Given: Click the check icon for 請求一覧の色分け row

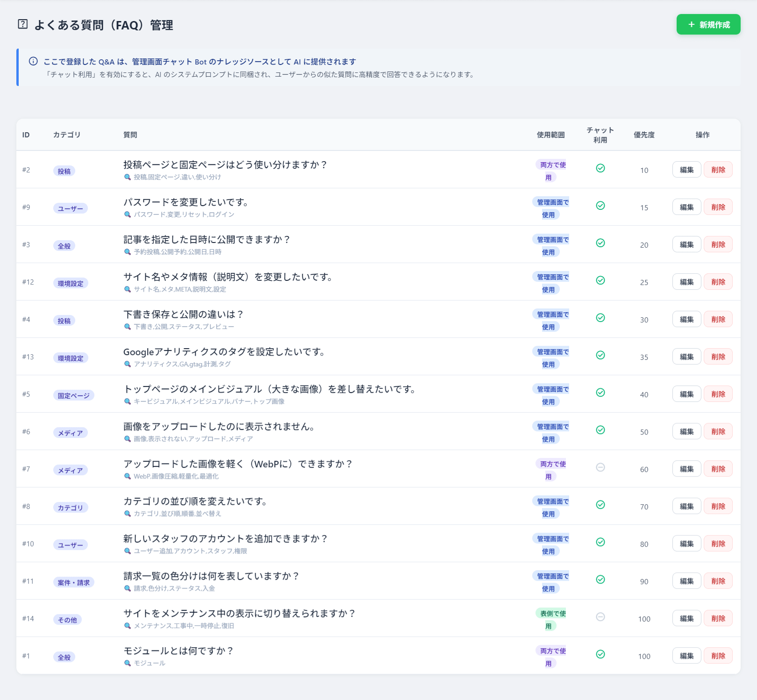Looking at the screenshot, I should coord(600,579).
